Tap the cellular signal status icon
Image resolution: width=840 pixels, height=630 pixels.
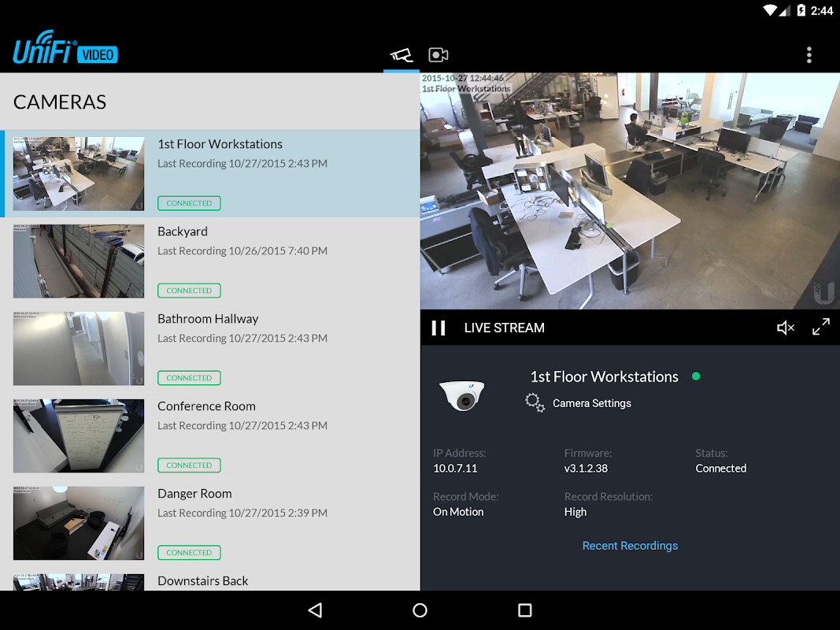pyautogui.click(x=784, y=11)
